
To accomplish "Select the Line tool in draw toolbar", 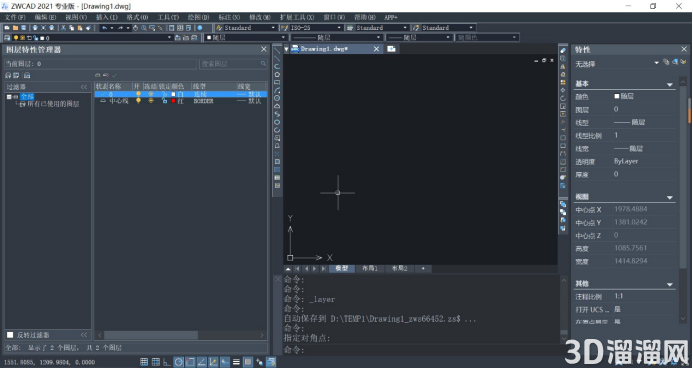I will coord(277,50).
